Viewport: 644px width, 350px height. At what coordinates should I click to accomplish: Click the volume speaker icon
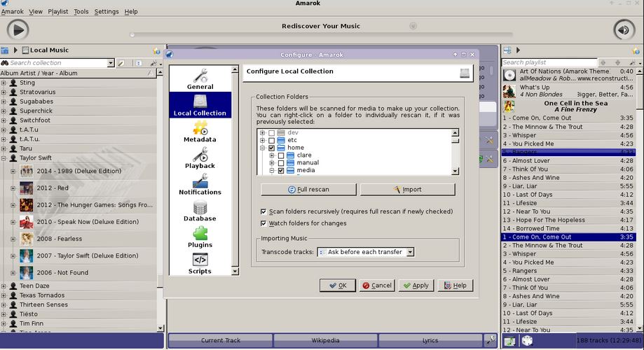click(x=624, y=30)
